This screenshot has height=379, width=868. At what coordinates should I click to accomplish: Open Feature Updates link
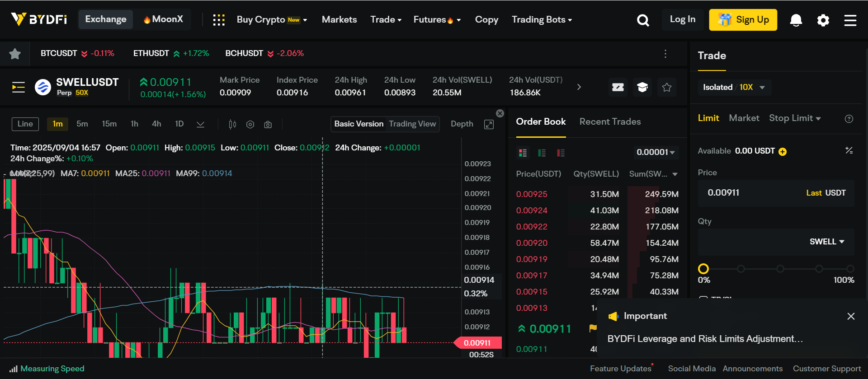[620, 369]
